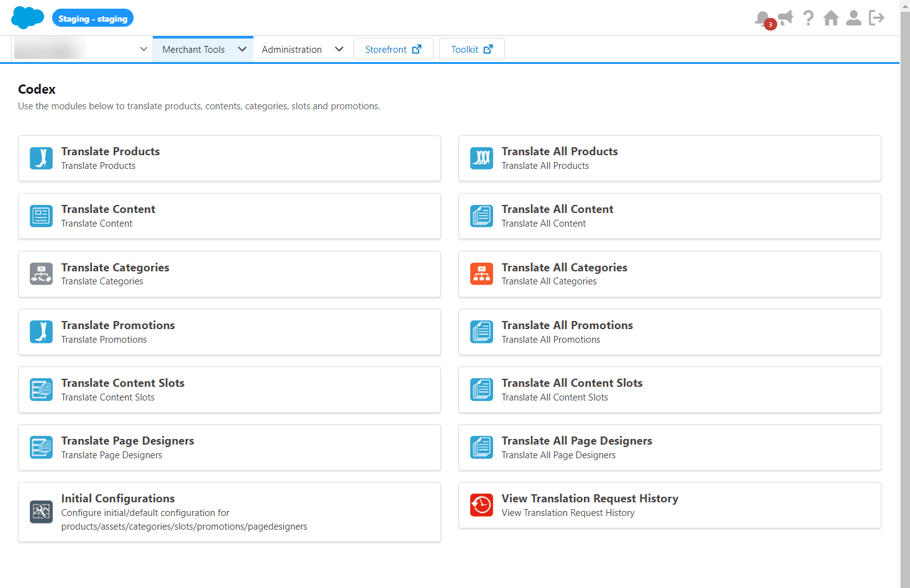Click 'Configure initial/default configuration for' description
910x588 pixels.
[x=145, y=513]
